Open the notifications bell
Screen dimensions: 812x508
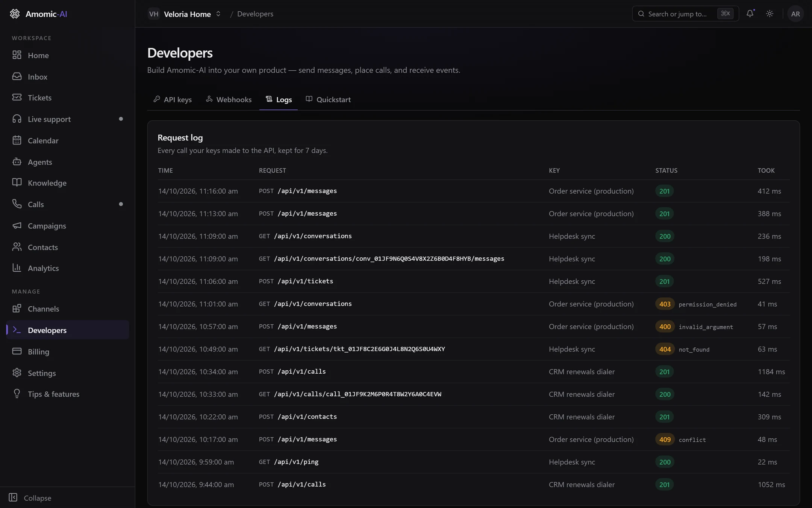coord(750,14)
